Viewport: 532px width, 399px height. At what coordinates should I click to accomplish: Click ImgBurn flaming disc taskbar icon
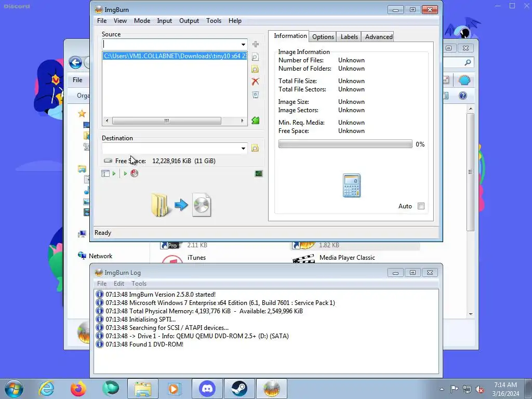(x=271, y=389)
